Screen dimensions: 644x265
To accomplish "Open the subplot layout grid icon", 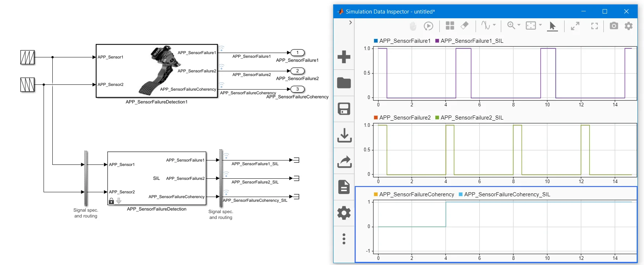I will tap(450, 25).
